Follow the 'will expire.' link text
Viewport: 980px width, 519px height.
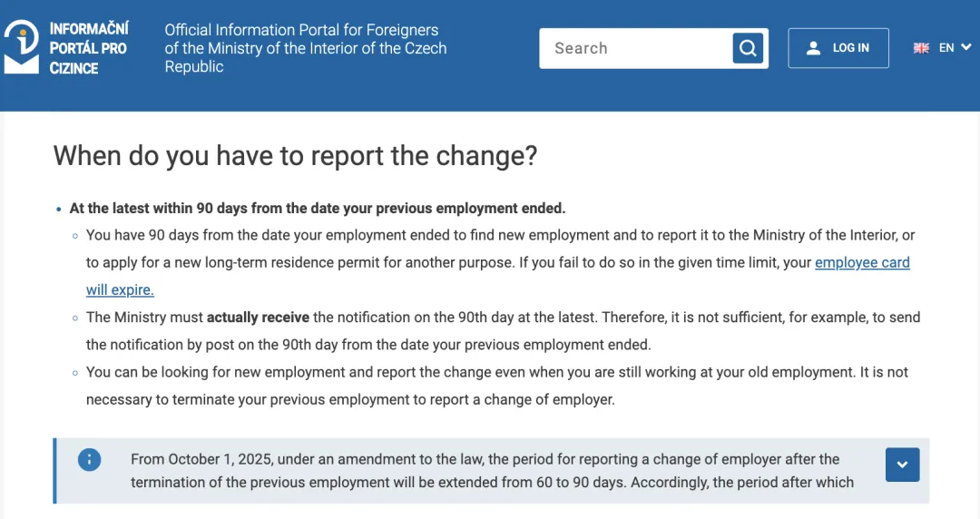[x=120, y=290]
